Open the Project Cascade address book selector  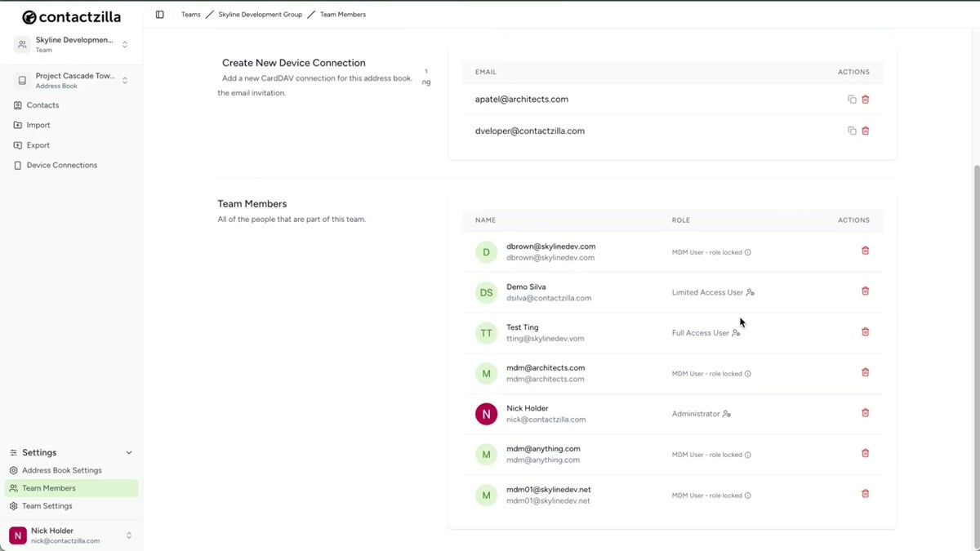[124, 80]
